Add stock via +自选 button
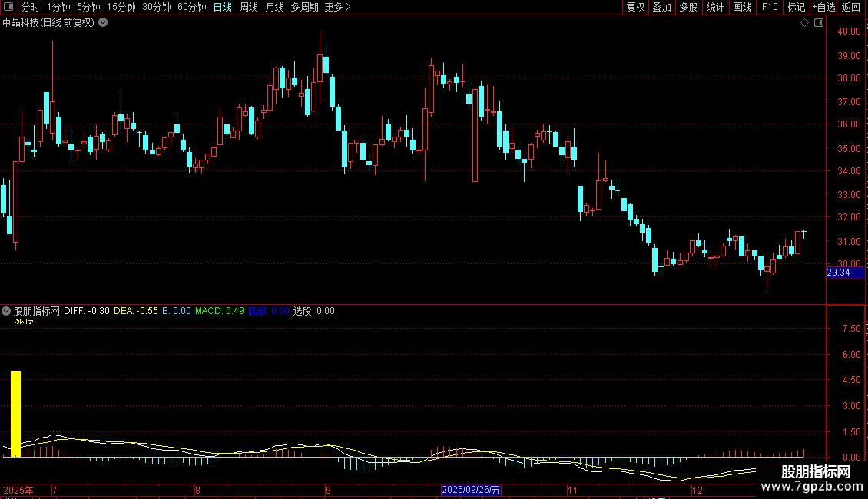The image size is (868, 499). (x=823, y=7)
